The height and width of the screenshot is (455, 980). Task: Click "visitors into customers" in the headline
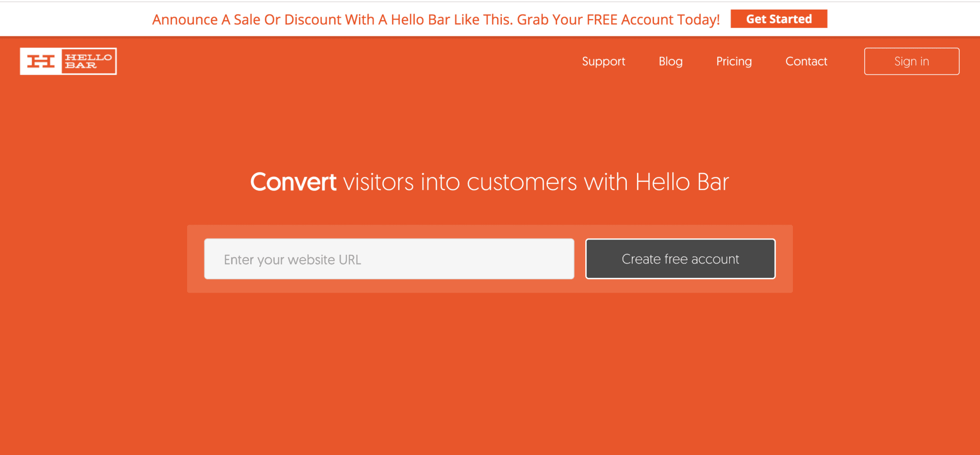[460, 182]
